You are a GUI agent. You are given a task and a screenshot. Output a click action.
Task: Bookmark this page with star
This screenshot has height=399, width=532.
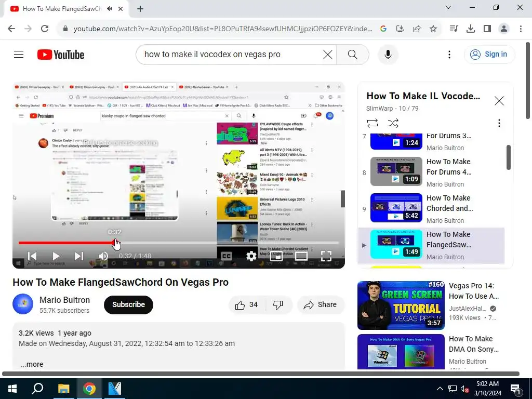point(433,29)
